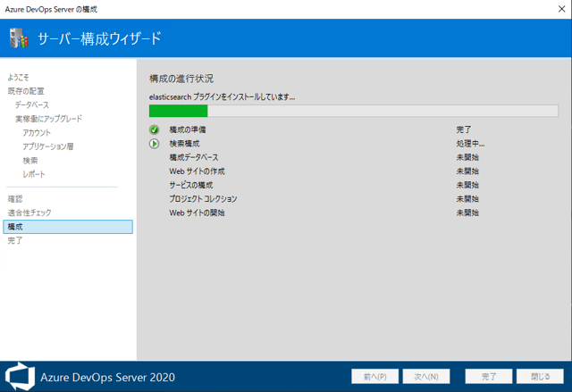Click the 構成の進行状況 heading
This screenshot has height=392, width=572.
click(x=181, y=79)
